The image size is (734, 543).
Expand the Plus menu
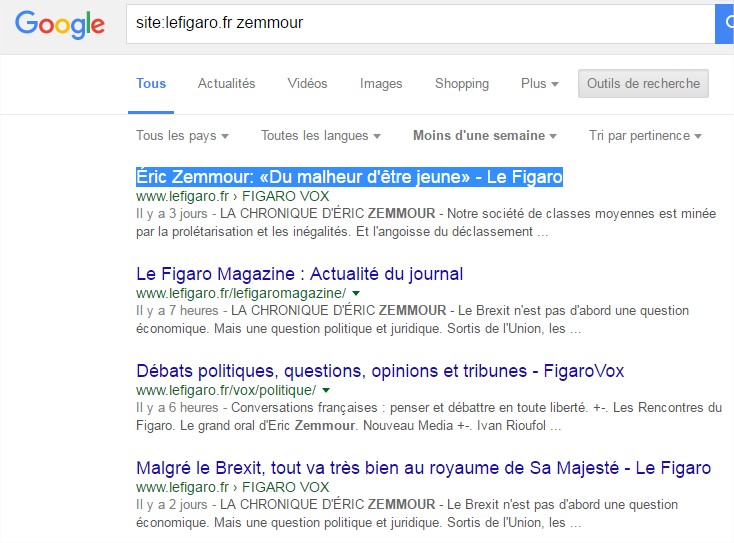(x=539, y=83)
